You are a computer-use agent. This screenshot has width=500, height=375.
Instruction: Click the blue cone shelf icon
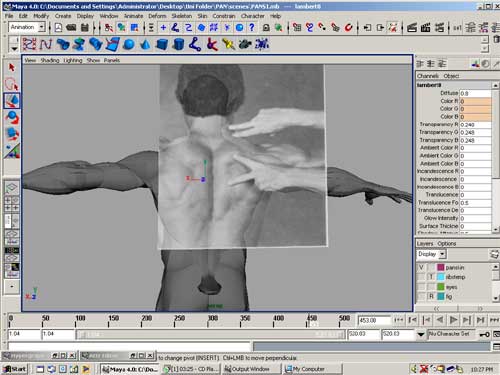145,44
